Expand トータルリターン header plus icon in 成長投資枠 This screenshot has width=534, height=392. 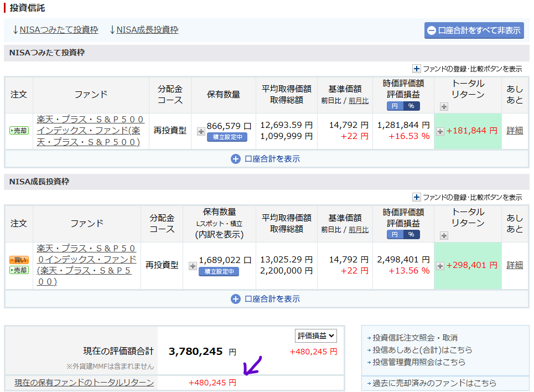click(x=444, y=235)
